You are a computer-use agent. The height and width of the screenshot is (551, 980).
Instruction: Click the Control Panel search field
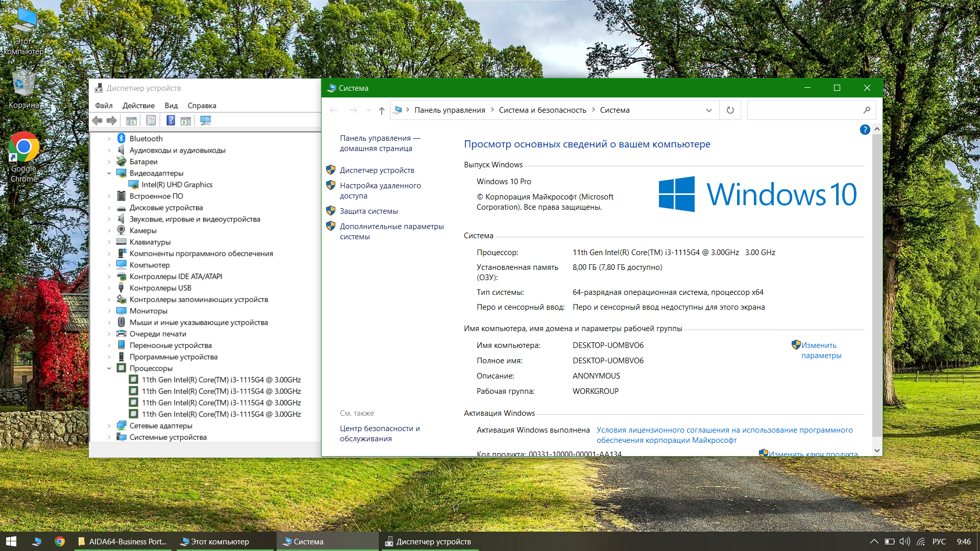coord(804,110)
